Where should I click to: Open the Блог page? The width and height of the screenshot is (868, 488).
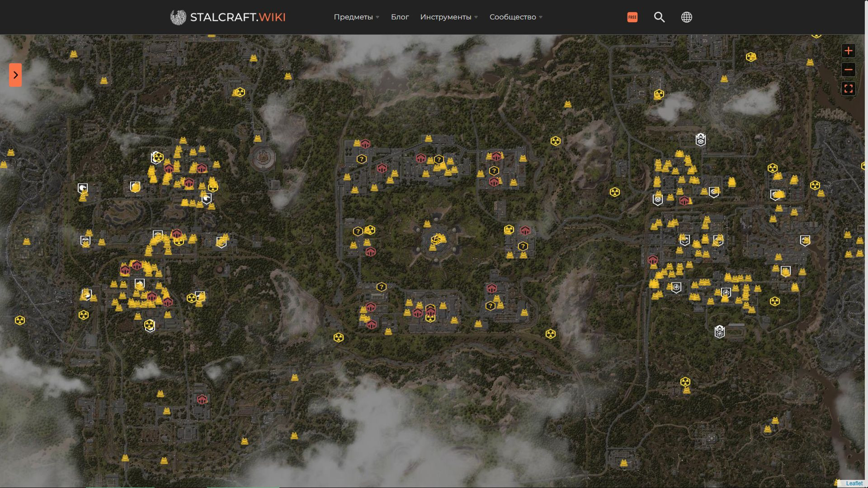[400, 17]
